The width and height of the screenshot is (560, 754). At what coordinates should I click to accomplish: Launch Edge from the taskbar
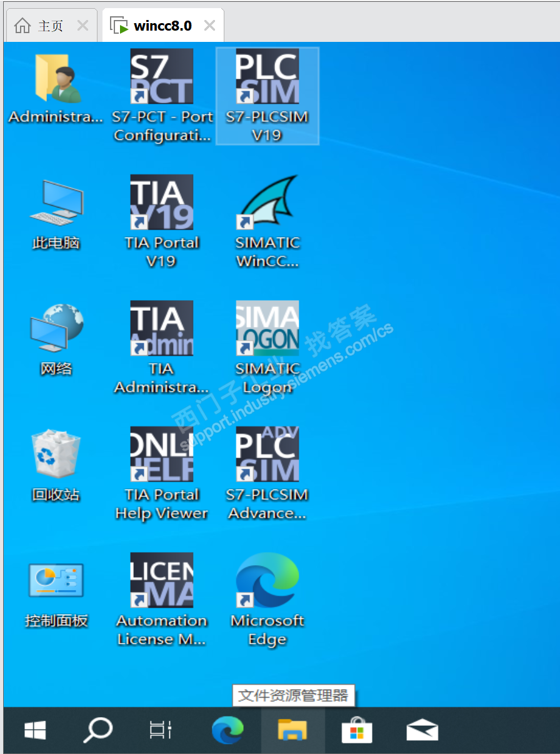(227, 730)
